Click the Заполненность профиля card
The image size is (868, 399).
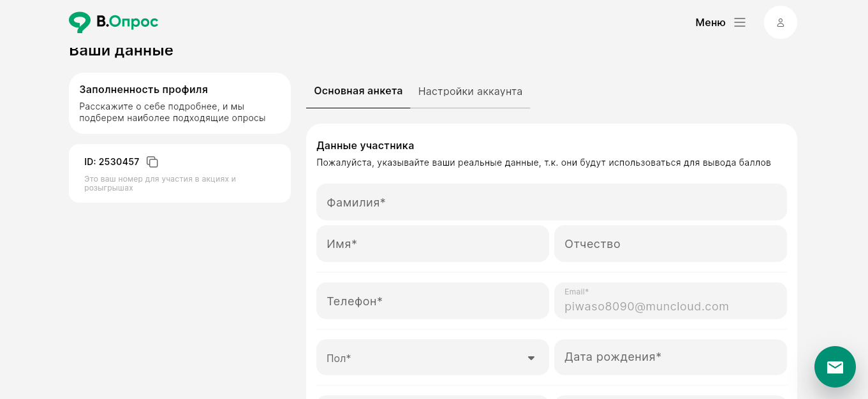pos(179,103)
